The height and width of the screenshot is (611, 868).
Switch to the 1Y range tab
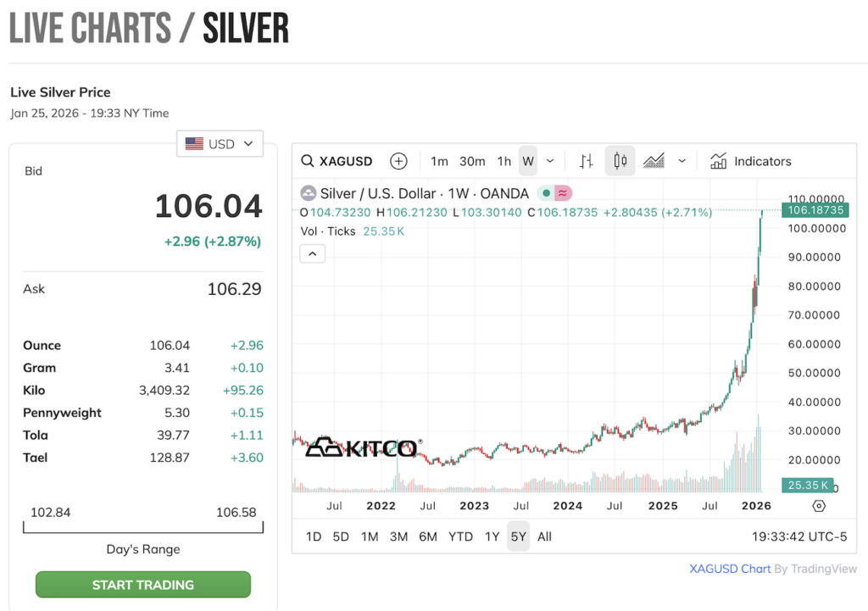coord(492,536)
